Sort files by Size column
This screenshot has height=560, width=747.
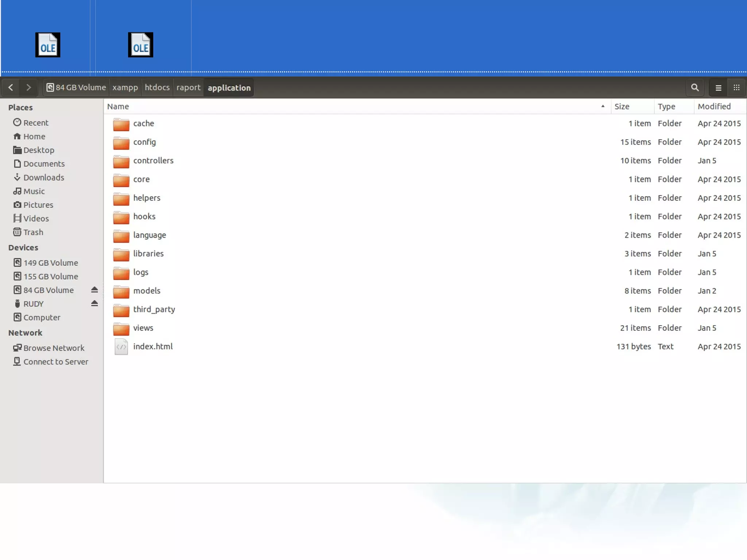(622, 106)
